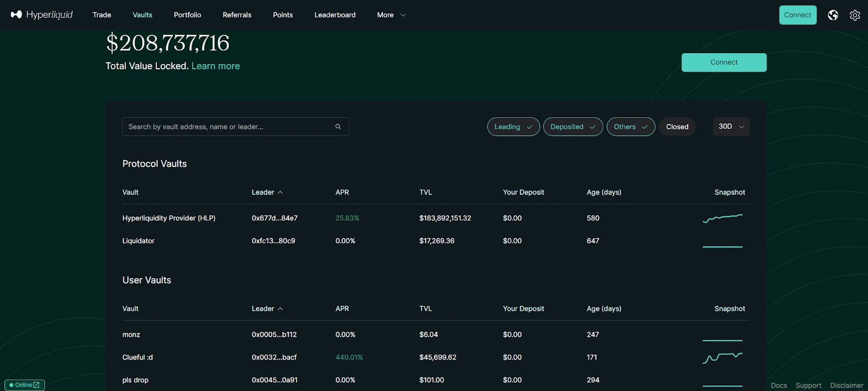Click leader address 0x0032...bacf
Image resolution: width=868 pixels, height=391 pixels.
pos(274,357)
